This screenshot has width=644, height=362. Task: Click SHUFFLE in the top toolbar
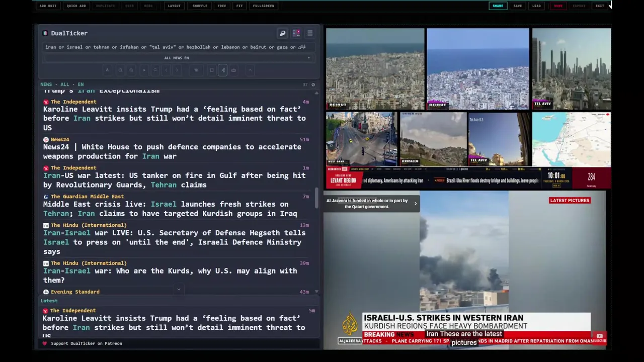[200, 6]
